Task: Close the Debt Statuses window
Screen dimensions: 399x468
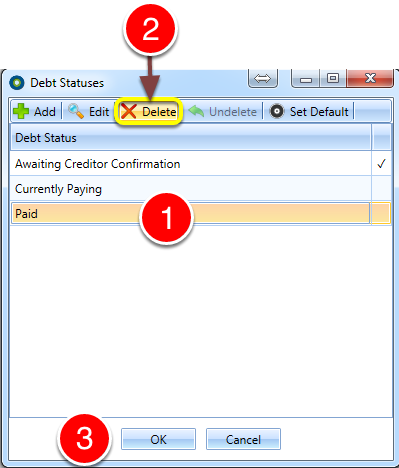Action: point(370,79)
